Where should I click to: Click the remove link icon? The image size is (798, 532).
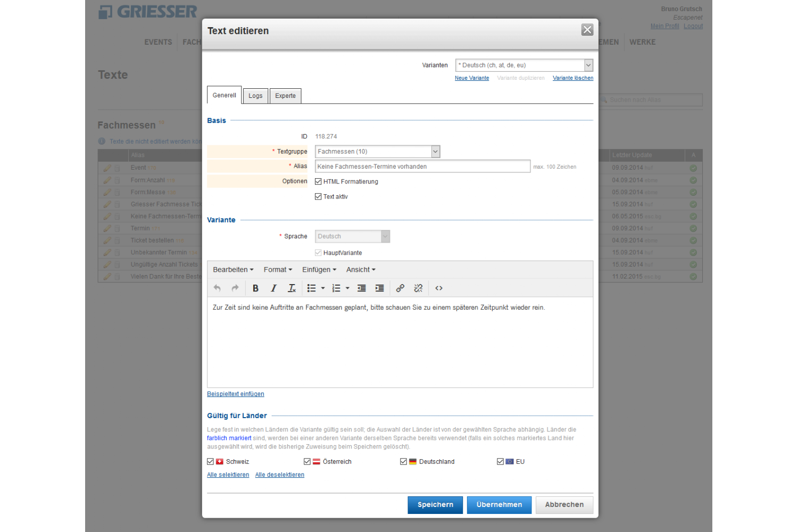tap(418, 288)
